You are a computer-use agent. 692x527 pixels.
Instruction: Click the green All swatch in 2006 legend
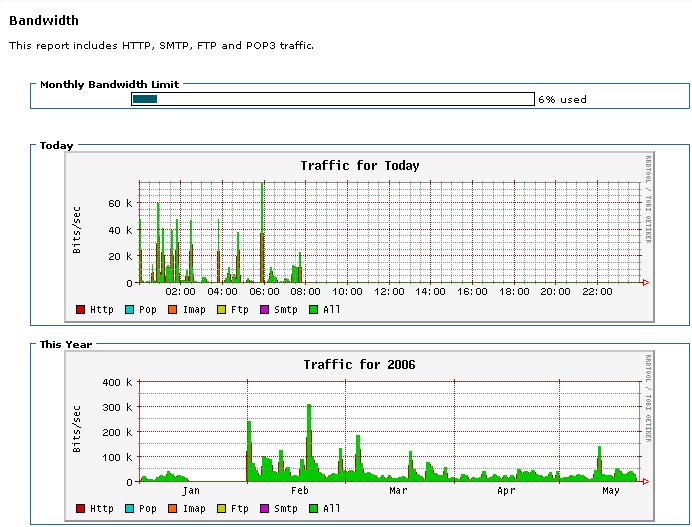click(x=313, y=509)
